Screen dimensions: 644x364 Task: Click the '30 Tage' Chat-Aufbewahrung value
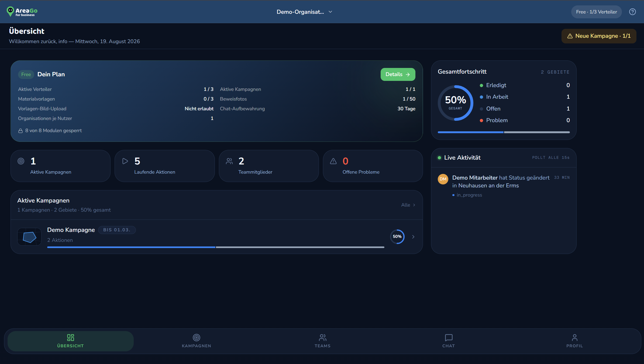pos(406,109)
